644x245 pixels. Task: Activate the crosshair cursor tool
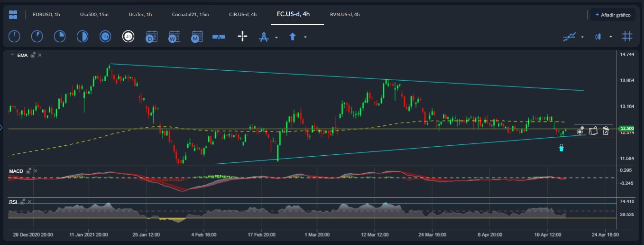click(242, 36)
